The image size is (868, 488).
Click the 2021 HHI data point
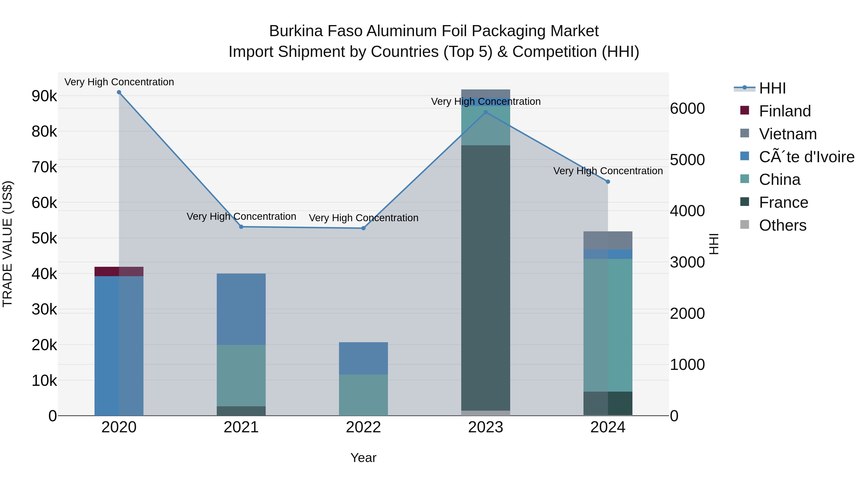tap(241, 227)
